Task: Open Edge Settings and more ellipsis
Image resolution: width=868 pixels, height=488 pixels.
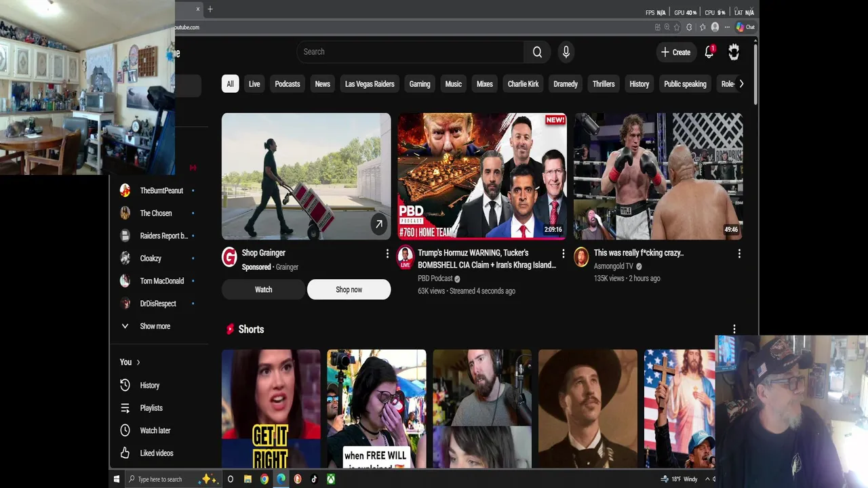Action: pyautogui.click(x=726, y=27)
